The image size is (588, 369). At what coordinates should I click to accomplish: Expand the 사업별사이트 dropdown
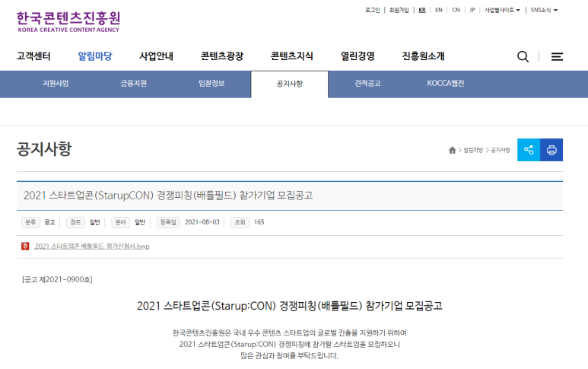pyautogui.click(x=502, y=10)
